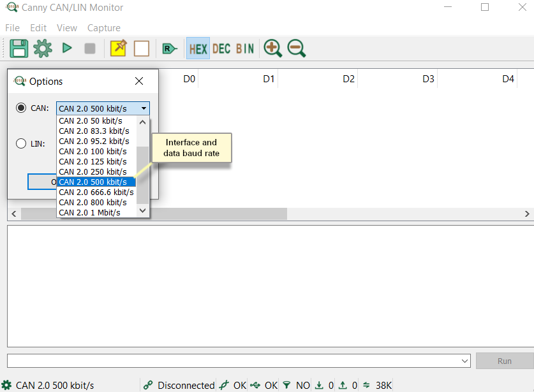
Task: Minimize the Canny CAN/LIN Monitor window
Action: click(448, 7)
